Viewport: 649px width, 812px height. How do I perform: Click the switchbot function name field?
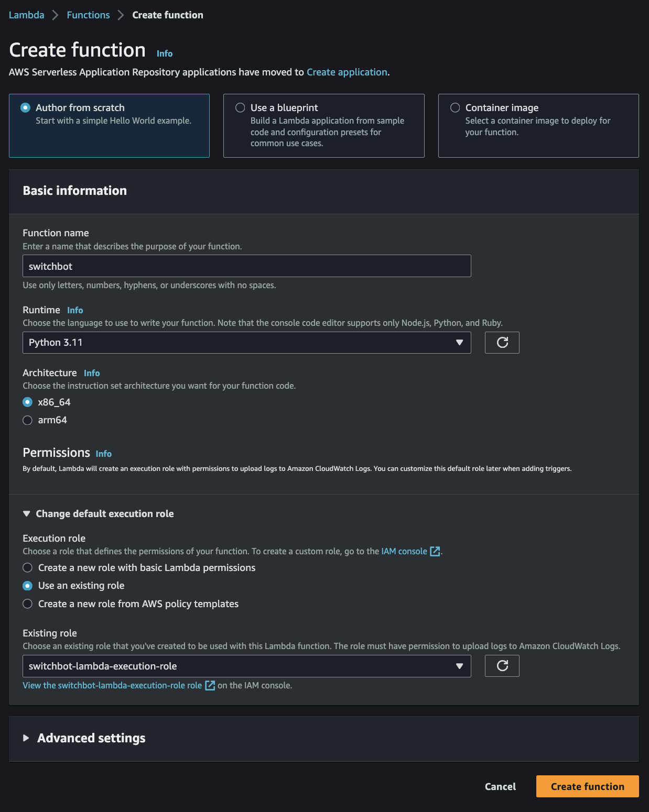click(x=246, y=266)
